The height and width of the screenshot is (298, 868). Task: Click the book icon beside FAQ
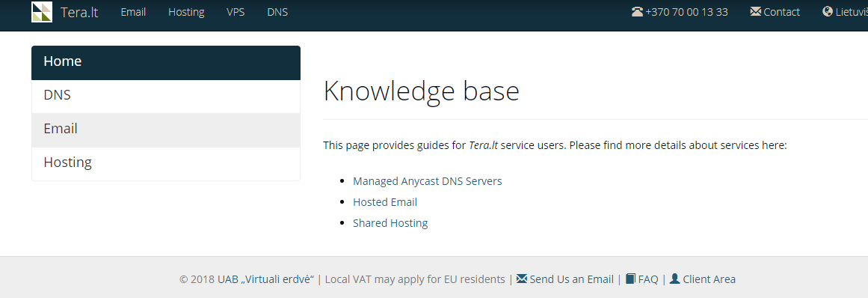pyautogui.click(x=630, y=279)
